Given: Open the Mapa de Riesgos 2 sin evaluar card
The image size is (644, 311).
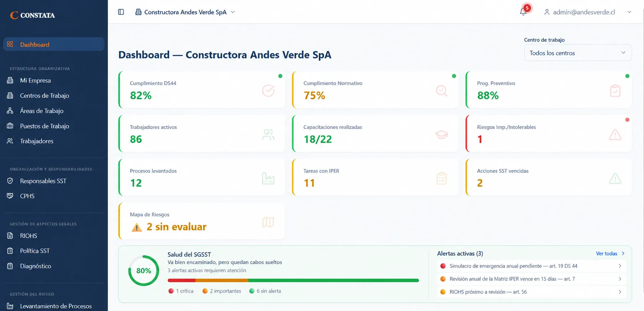Looking at the screenshot, I should pyautogui.click(x=202, y=221).
